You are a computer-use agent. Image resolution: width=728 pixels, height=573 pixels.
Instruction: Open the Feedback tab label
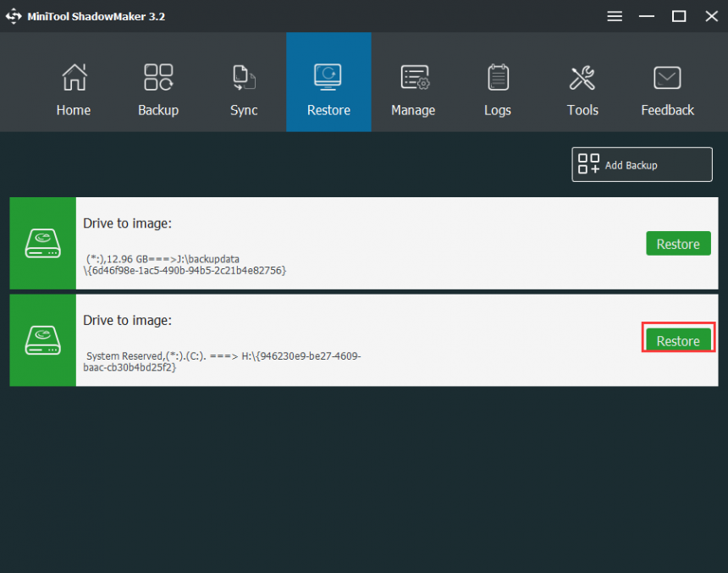[668, 110]
